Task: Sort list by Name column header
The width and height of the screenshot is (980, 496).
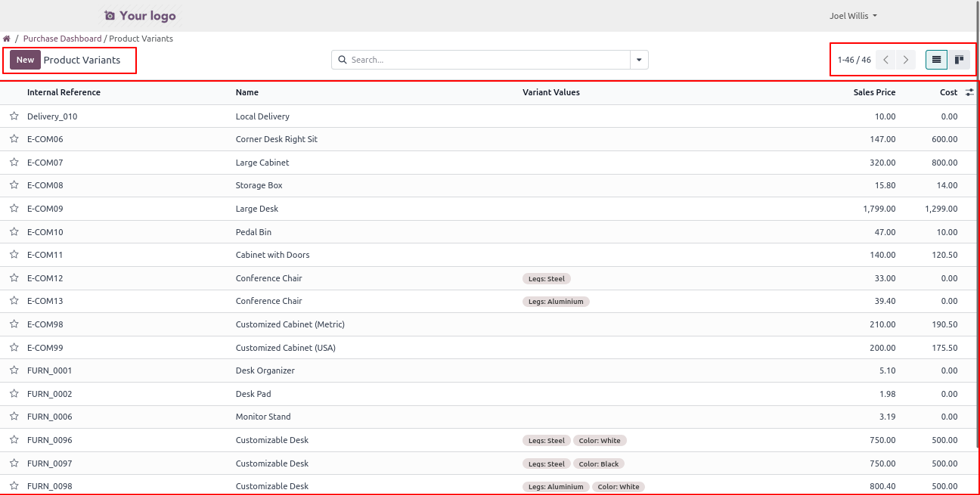Action: 247,92
